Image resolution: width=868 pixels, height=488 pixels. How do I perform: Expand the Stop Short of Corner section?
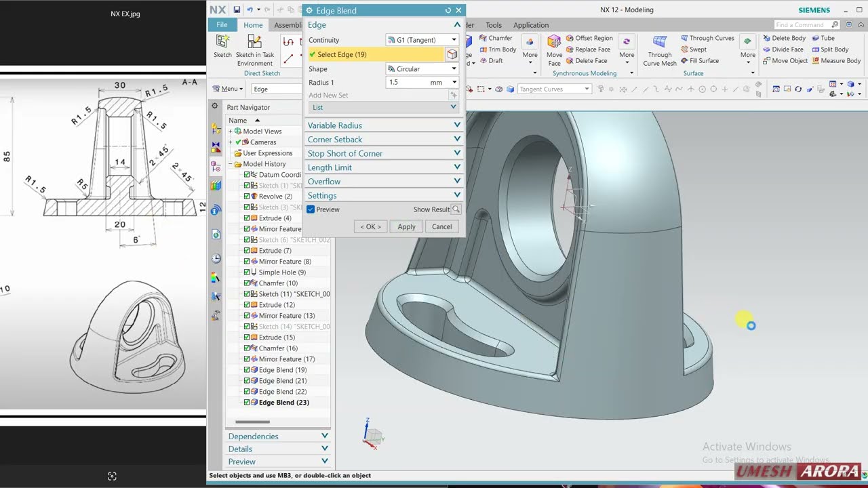384,153
